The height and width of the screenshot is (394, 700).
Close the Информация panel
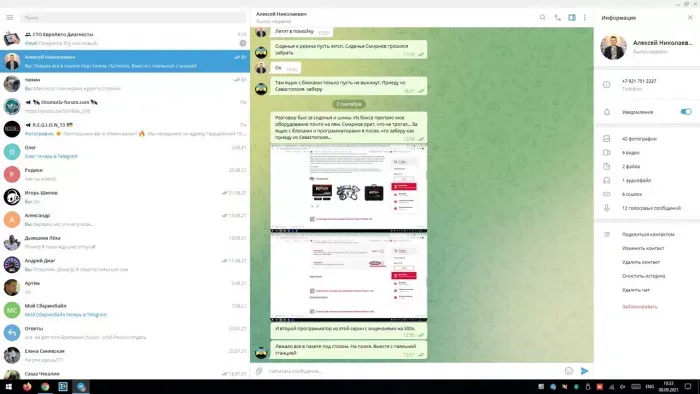pyautogui.click(x=690, y=17)
